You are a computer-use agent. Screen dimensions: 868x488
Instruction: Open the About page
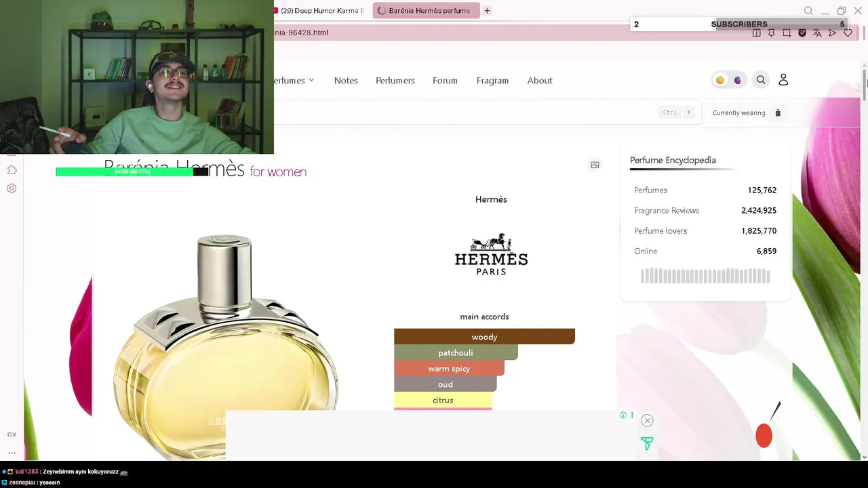point(540,80)
